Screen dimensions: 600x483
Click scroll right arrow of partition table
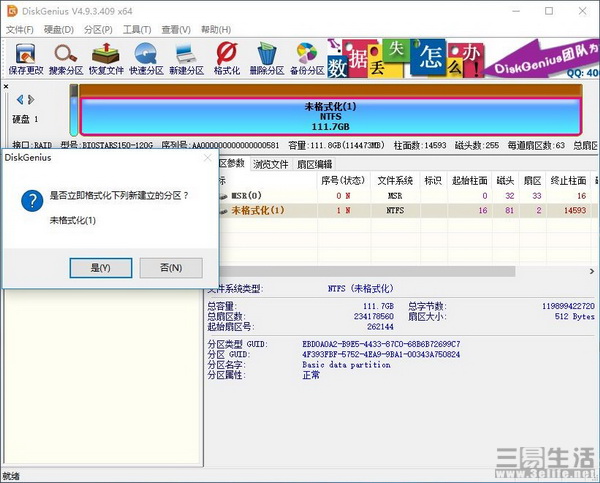click(592, 271)
